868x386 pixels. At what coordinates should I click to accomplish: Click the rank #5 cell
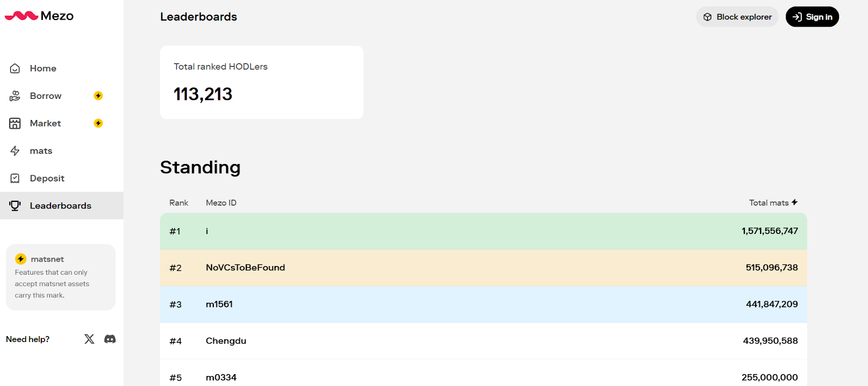tap(175, 377)
